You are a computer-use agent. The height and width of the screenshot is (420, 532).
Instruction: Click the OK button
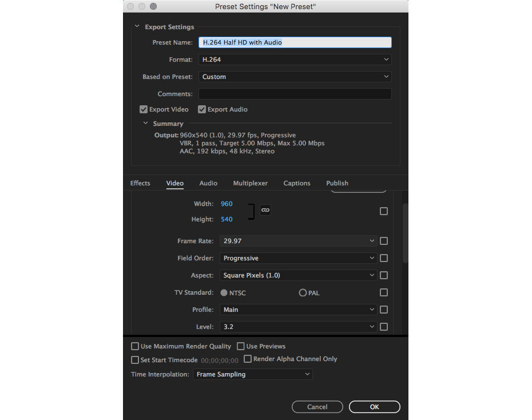tap(374, 407)
